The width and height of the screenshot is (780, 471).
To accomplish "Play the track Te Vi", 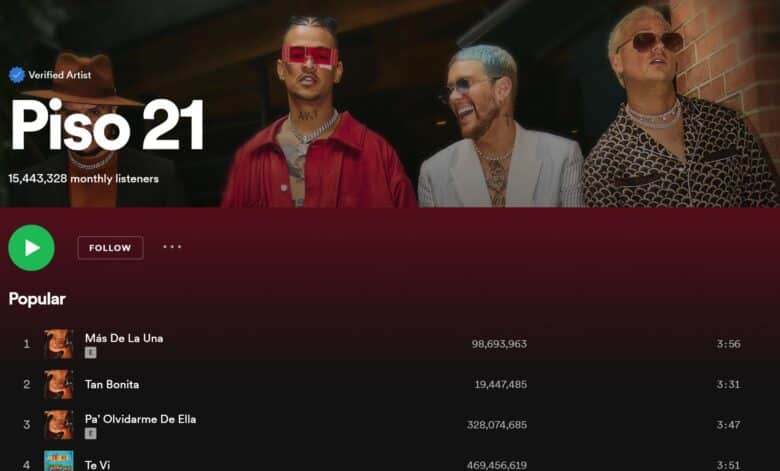I will 98,465.
